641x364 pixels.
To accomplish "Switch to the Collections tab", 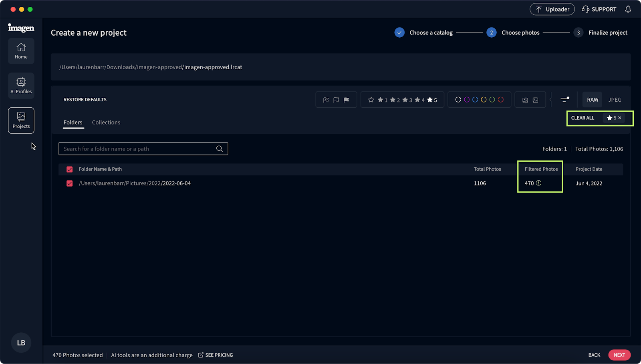I will click(x=106, y=123).
